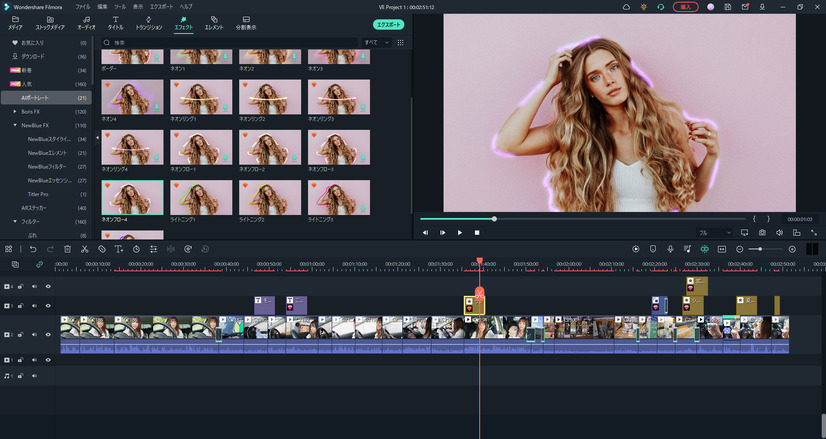Click the undo arrow in timeline toolbar
This screenshot has height=439, width=826.
pos(33,249)
